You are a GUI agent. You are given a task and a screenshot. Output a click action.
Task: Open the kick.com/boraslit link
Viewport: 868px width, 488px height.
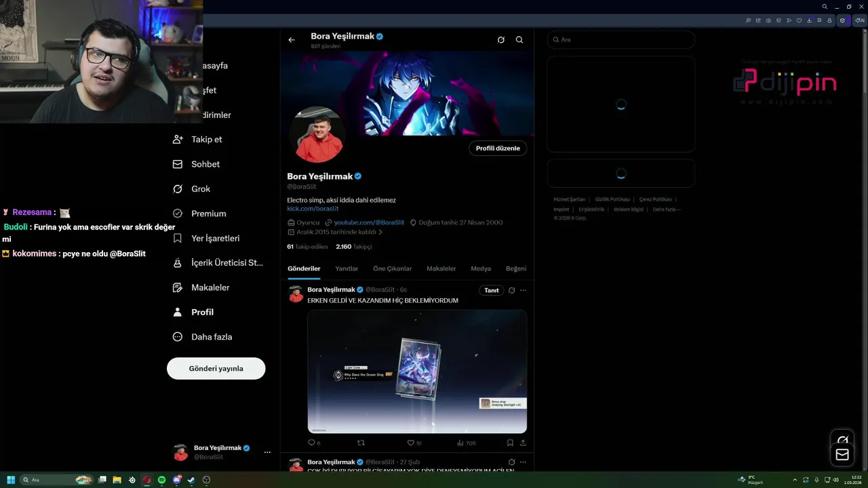coord(313,209)
